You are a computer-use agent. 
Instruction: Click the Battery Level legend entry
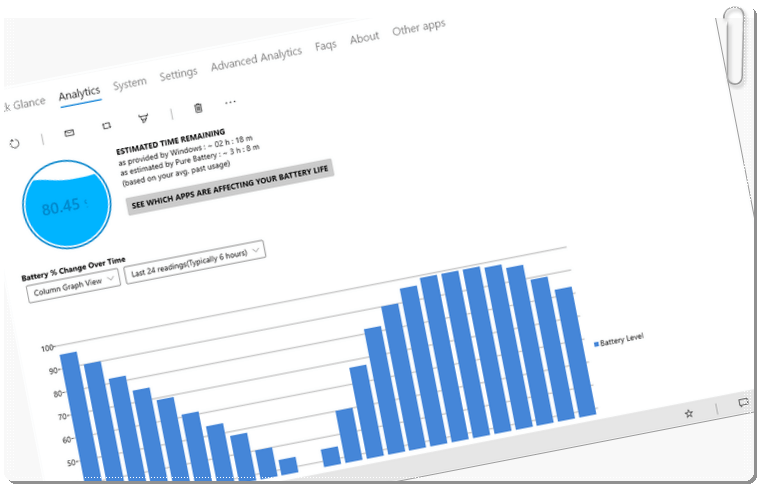tap(619, 340)
